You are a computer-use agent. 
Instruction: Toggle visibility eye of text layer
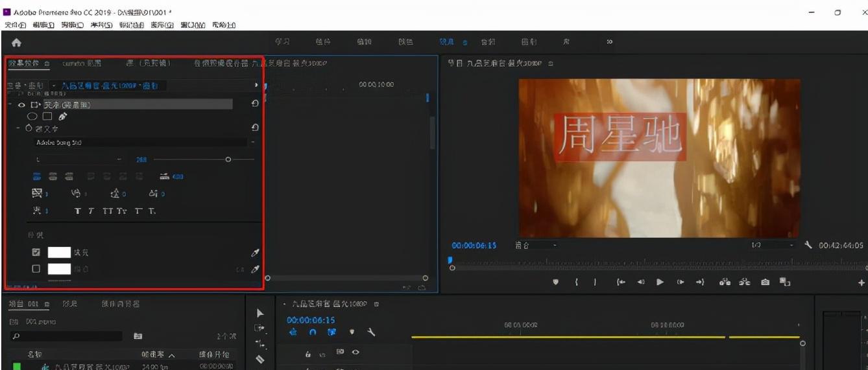tap(21, 104)
